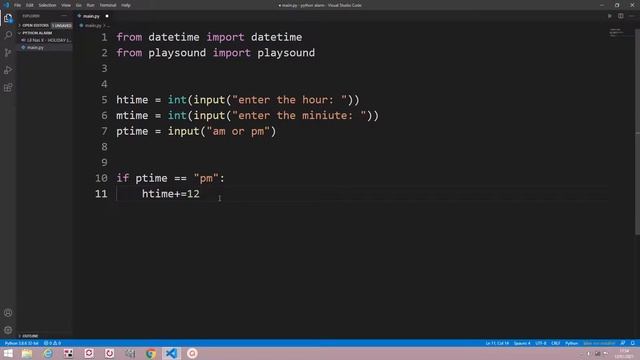
Task: Click the word playsound after import
Action: (x=286, y=53)
